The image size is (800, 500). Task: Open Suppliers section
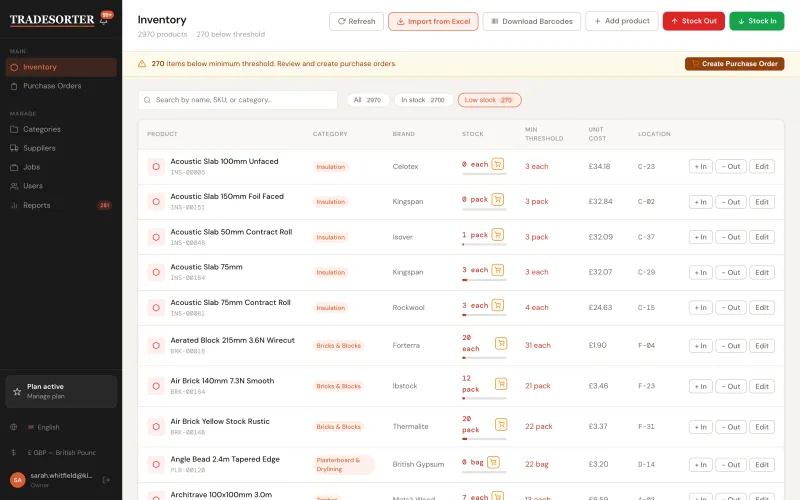click(x=61, y=148)
